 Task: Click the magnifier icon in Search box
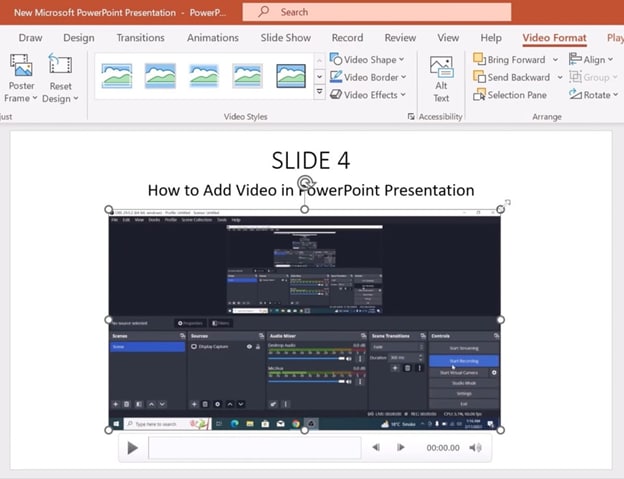coord(263,12)
